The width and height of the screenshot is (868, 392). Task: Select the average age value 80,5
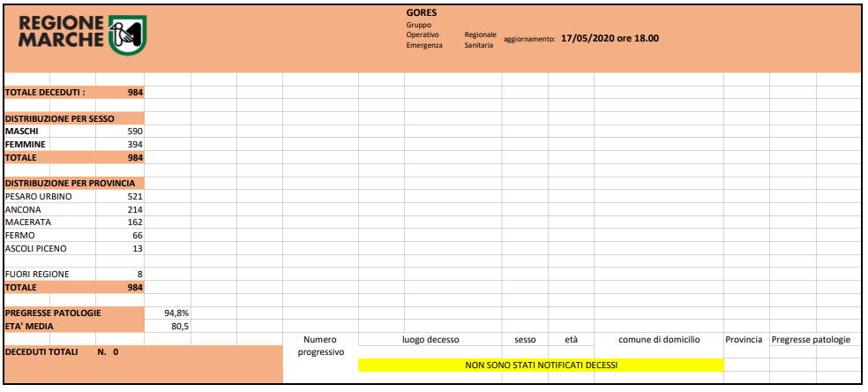180,326
